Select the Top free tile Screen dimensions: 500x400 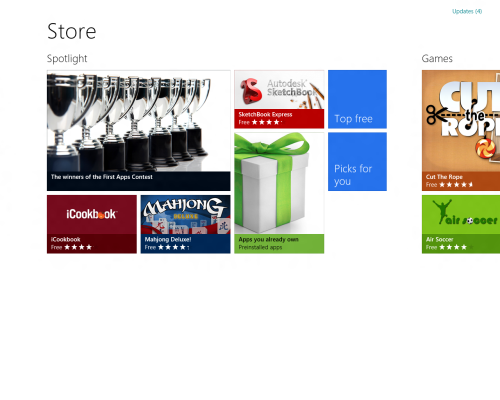(x=357, y=99)
